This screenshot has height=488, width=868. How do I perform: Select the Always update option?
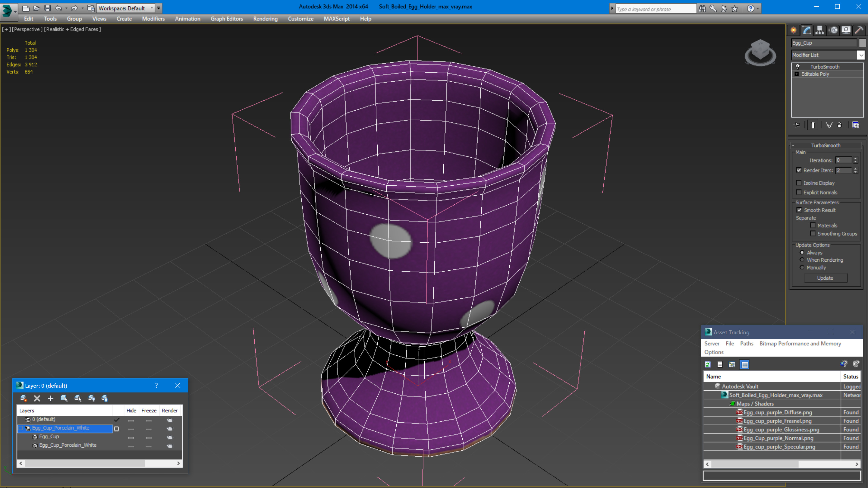802,252
